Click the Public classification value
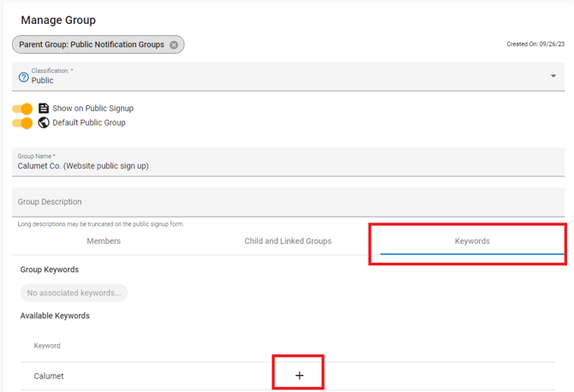 [43, 80]
